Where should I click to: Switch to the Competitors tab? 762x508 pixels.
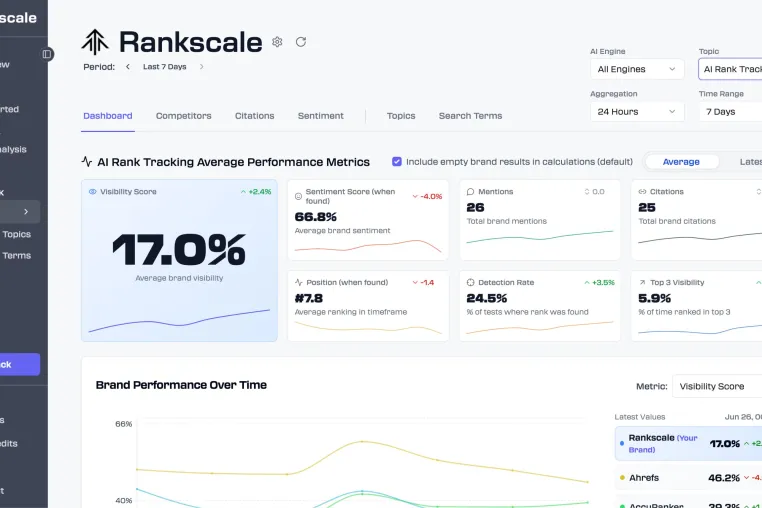[x=184, y=116]
